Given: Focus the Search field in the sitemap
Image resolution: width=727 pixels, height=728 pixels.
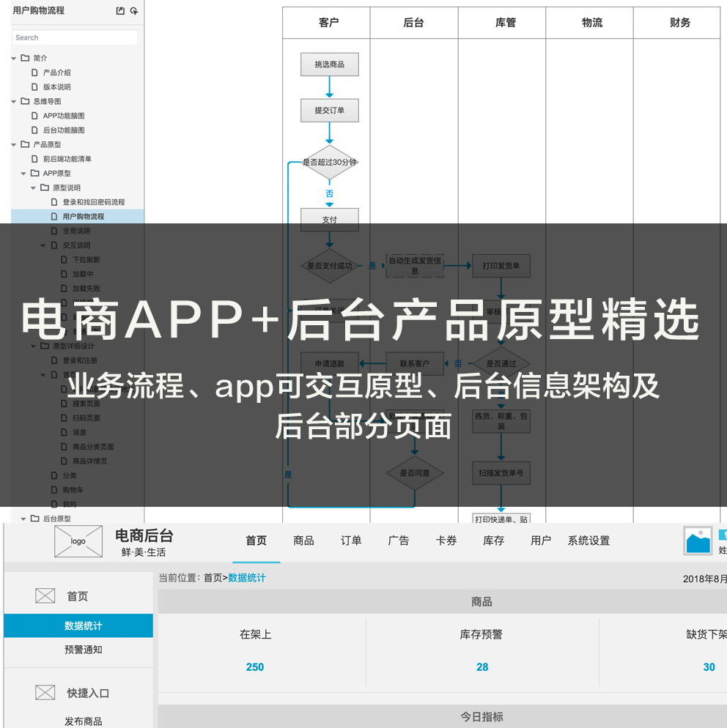Looking at the screenshot, I should pos(75,37).
